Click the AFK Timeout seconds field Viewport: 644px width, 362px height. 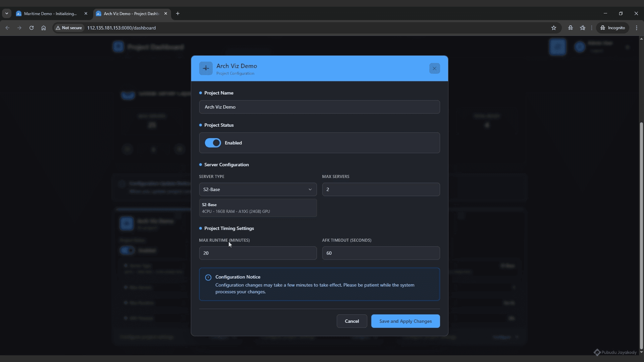click(x=381, y=253)
